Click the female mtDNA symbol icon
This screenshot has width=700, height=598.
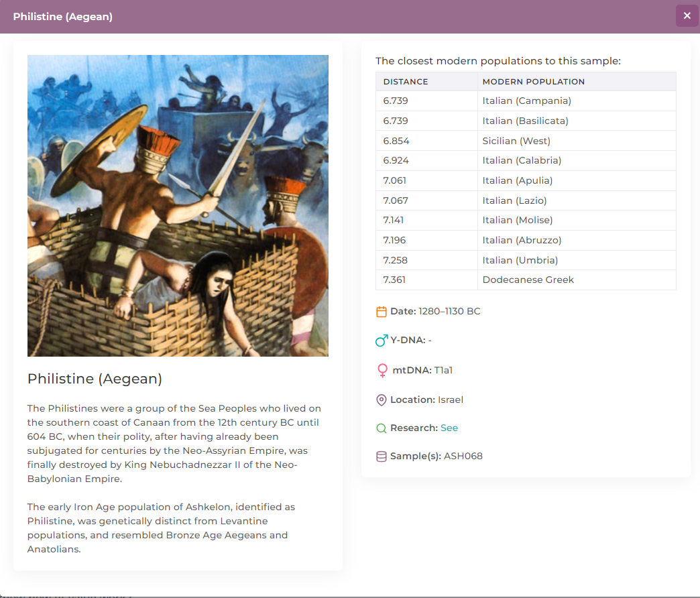[x=382, y=371]
